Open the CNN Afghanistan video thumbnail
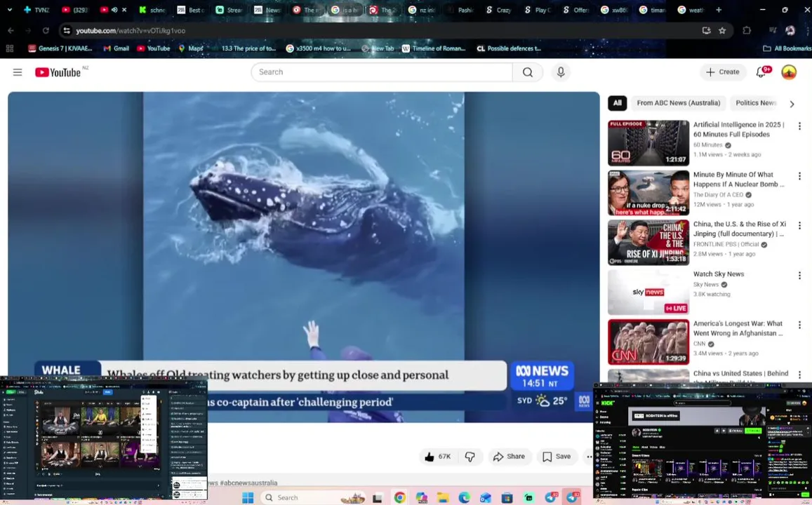The height and width of the screenshot is (505, 812). coord(648,342)
